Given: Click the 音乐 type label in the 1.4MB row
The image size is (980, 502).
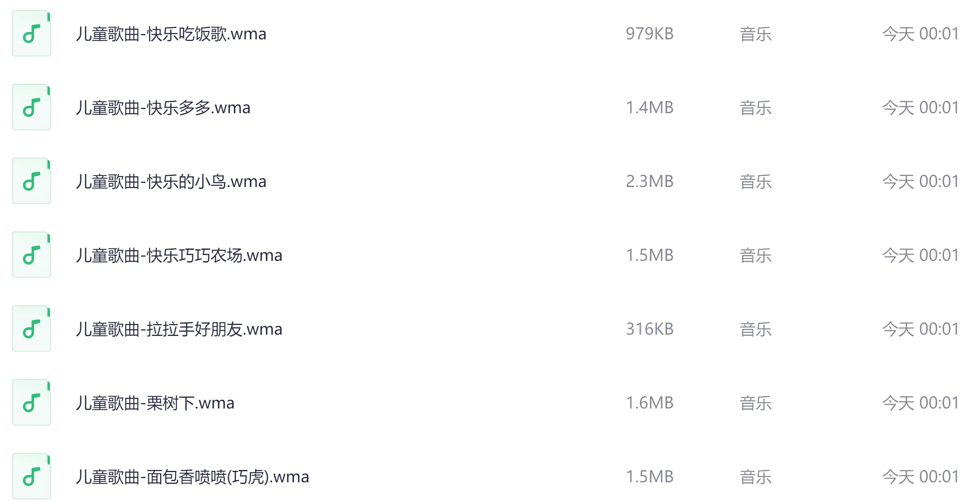Looking at the screenshot, I should pyautogui.click(x=755, y=108).
